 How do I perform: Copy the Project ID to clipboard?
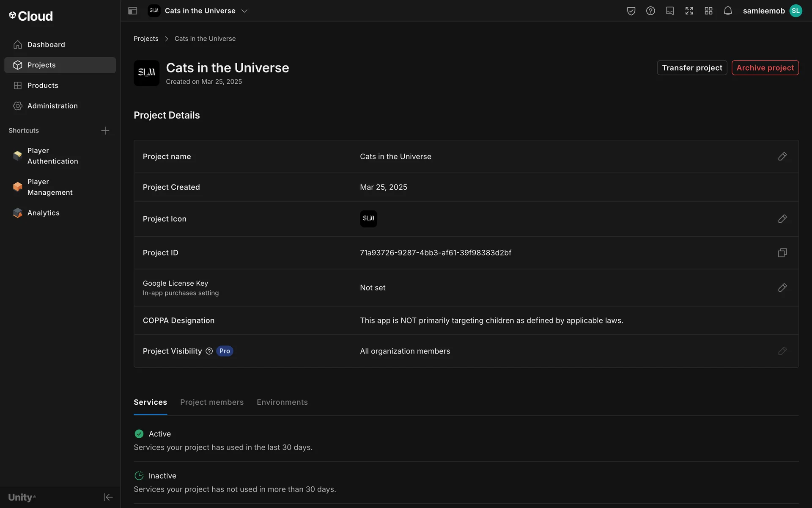(782, 253)
